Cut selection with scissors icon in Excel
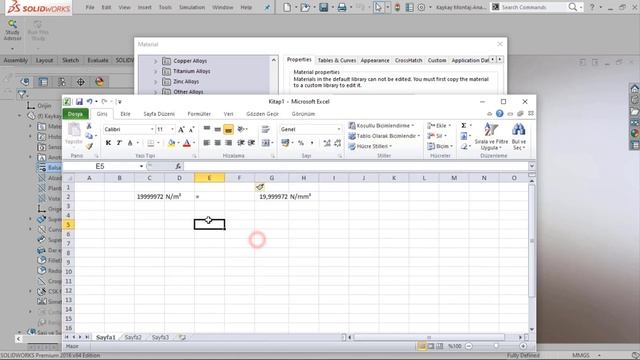The width and height of the screenshot is (640, 360). click(89, 126)
